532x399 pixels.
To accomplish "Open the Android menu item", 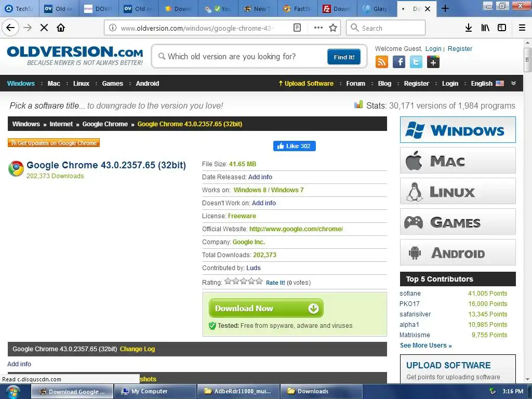I will coord(148,84).
